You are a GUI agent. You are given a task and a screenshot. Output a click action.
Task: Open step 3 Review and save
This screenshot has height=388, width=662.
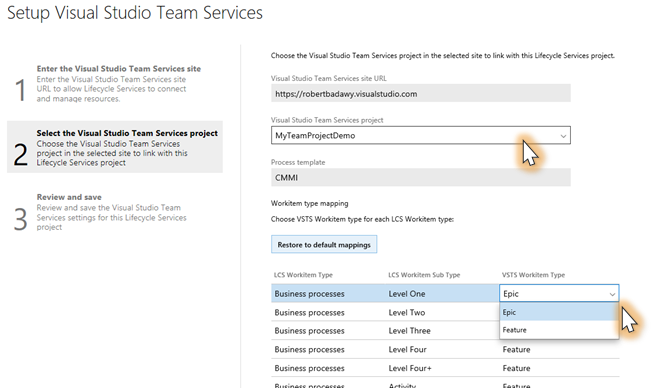coord(115,212)
